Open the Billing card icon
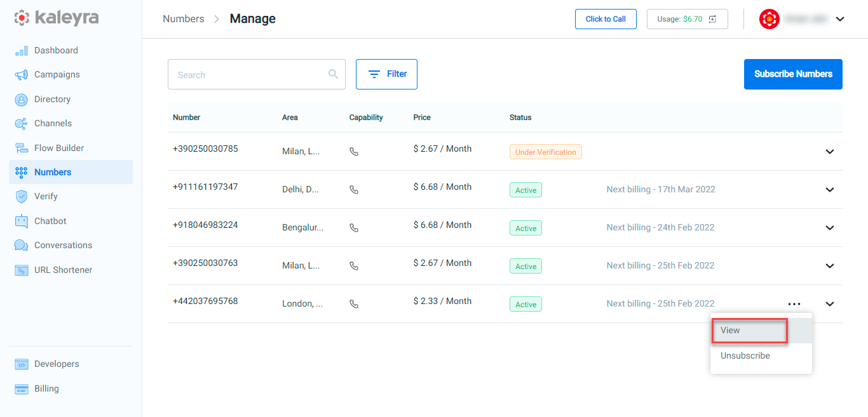The height and width of the screenshot is (417, 868). pyautogui.click(x=22, y=389)
